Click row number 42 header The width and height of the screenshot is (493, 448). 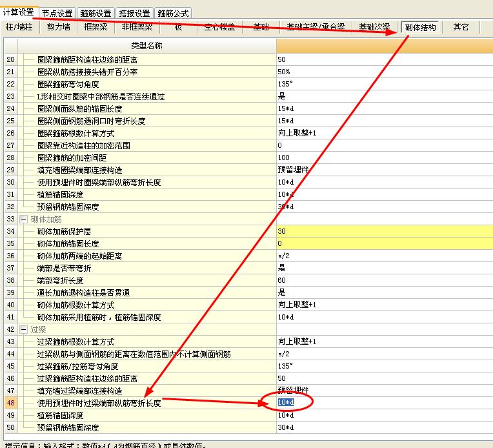pyautogui.click(x=11, y=330)
